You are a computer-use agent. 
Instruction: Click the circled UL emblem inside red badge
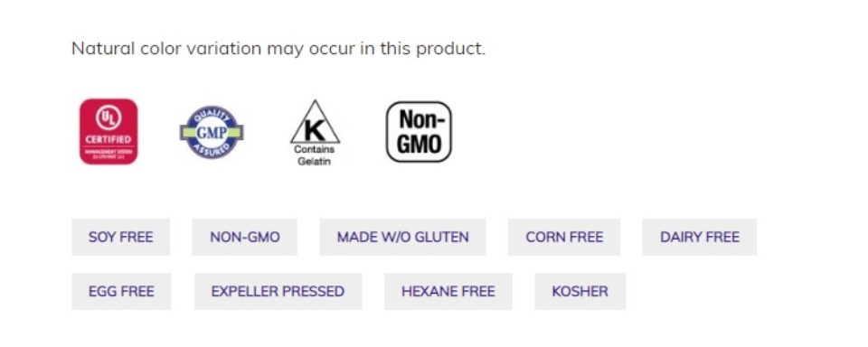click(x=108, y=117)
